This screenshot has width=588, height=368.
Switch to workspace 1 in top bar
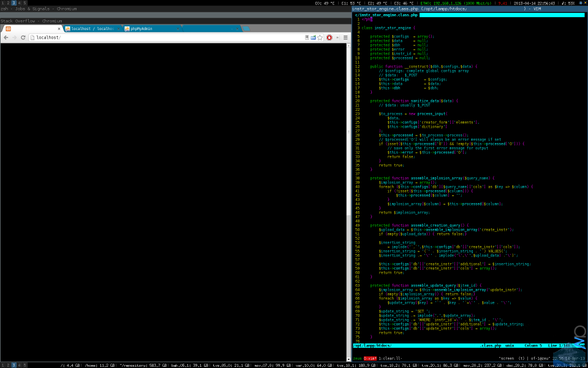(2, 2)
